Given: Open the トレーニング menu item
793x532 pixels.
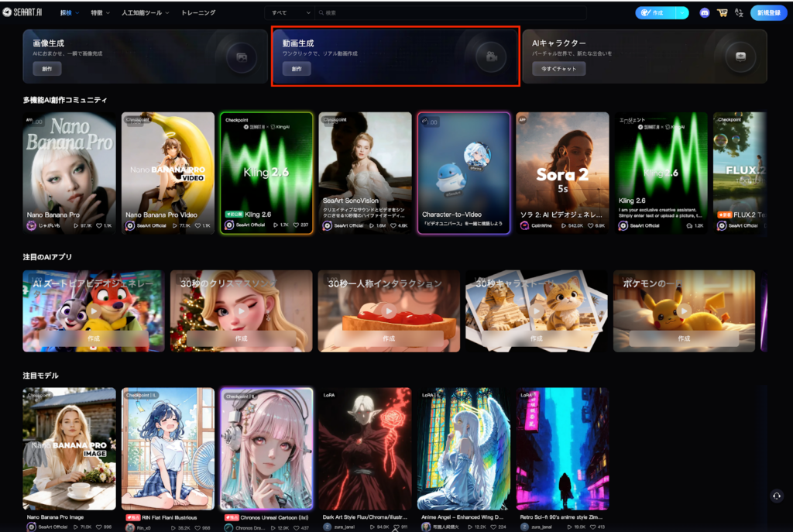Looking at the screenshot, I should [198, 13].
